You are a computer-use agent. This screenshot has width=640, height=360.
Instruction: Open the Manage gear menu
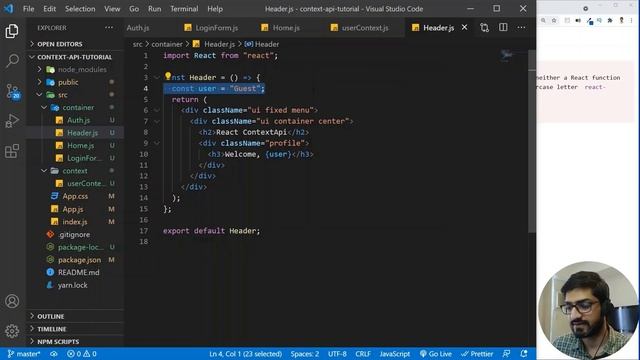click(12, 331)
